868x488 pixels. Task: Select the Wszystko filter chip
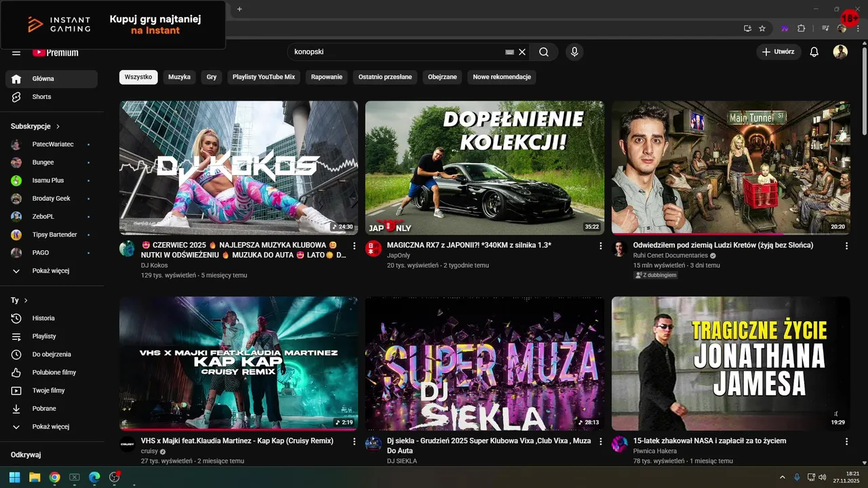pyautogui.click(x=138, y=77)
